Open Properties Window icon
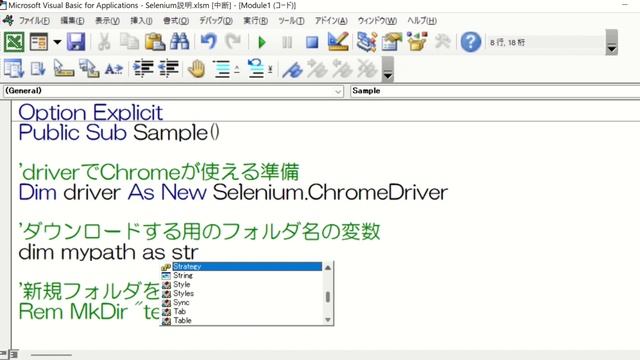Viewport: 640px width, 360px height. click(392, 42)
